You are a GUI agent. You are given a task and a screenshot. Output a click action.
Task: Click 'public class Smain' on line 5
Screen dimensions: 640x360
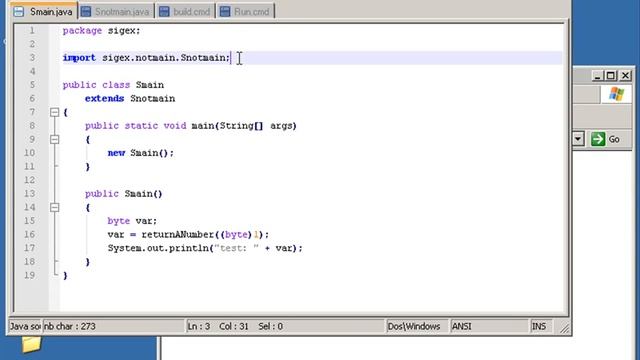(113, 85)
